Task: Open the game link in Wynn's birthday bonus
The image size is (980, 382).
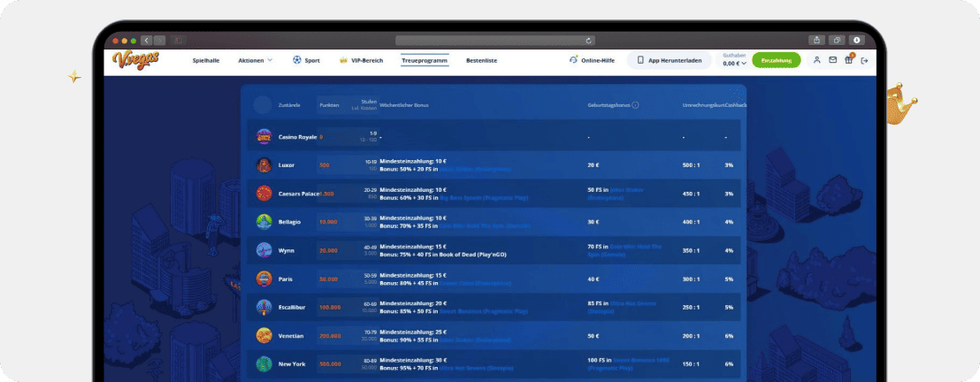Action: coord(624,250)
